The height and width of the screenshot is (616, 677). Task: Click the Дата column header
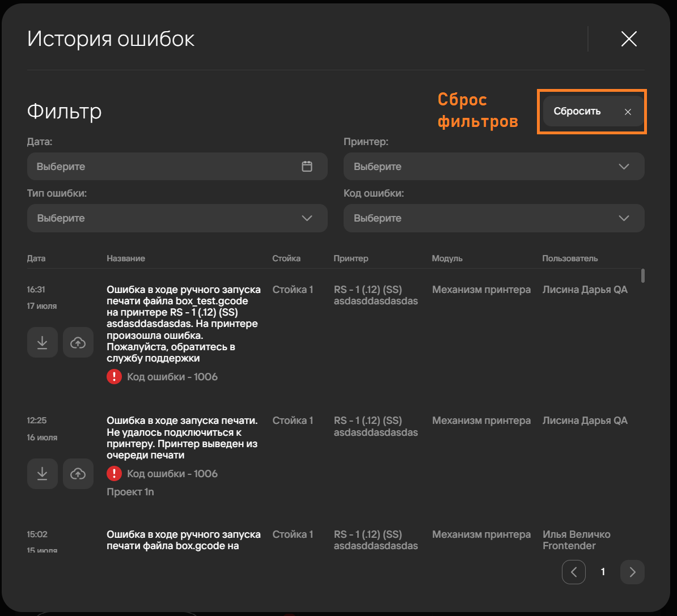[x=36, y=258]
